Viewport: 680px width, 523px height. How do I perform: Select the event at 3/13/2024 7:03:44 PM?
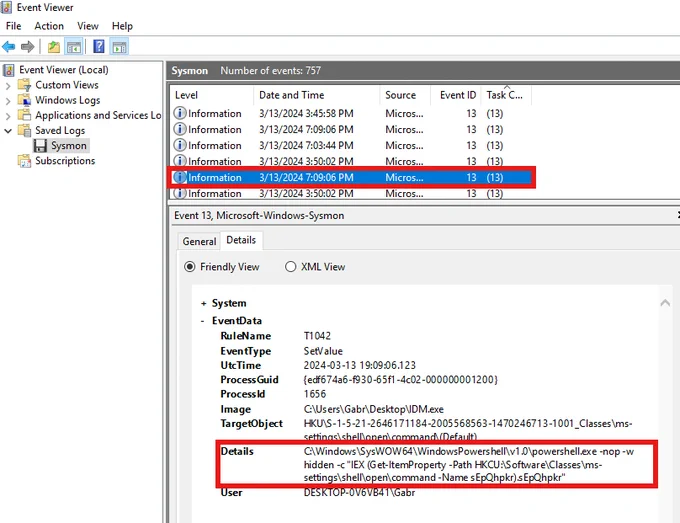pyautogui.click(x=351, y=145)
